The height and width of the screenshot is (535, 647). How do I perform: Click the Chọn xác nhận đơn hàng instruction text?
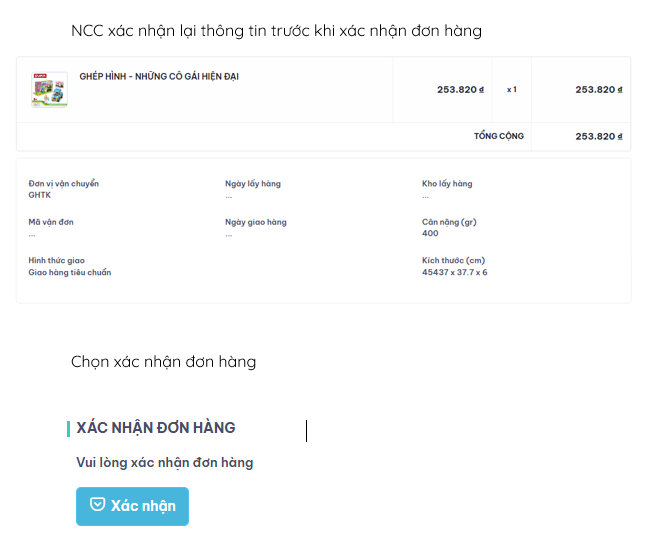click(164, 362)
